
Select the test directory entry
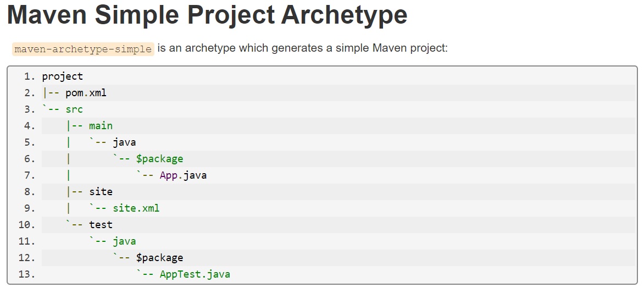[x=101, y=225]
